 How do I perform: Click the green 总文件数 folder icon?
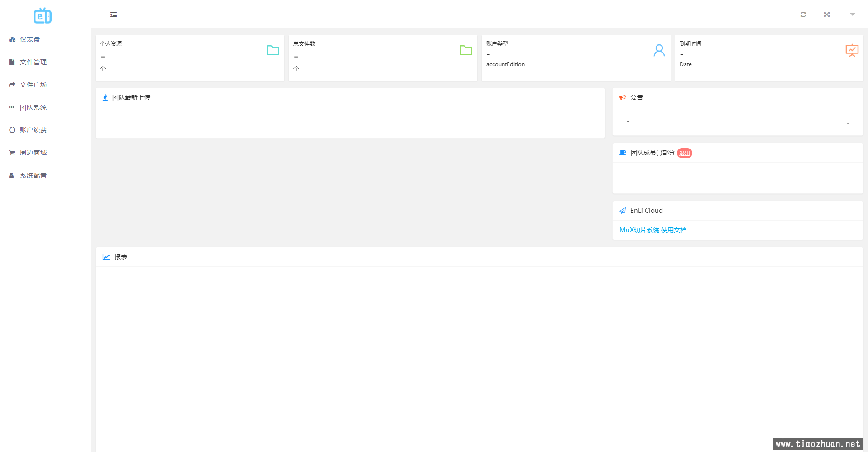pyautogui.click(x=465, y=50)
